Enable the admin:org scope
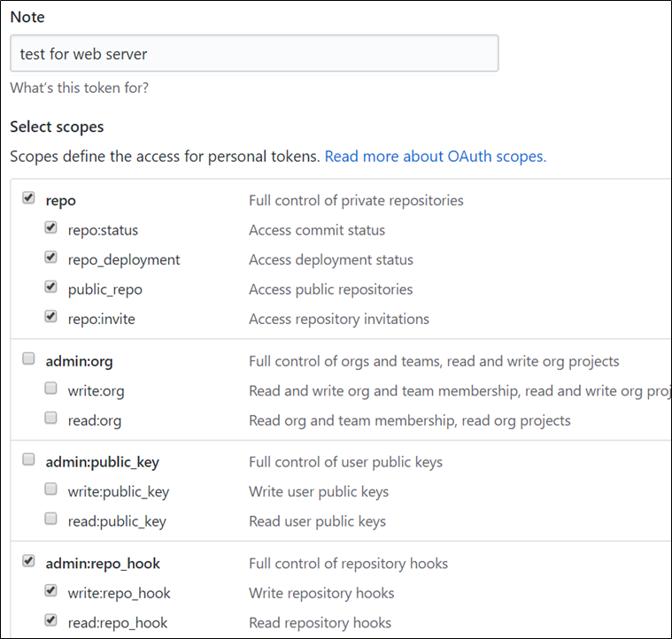Image resolution: width=672 pixels, height=639 pixels. tap(28, 359)
